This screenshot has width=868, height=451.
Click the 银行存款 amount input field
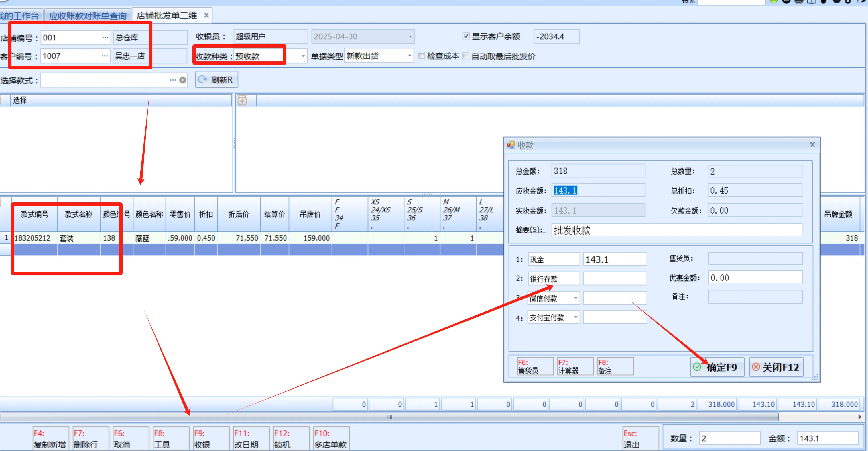[615, 279]
